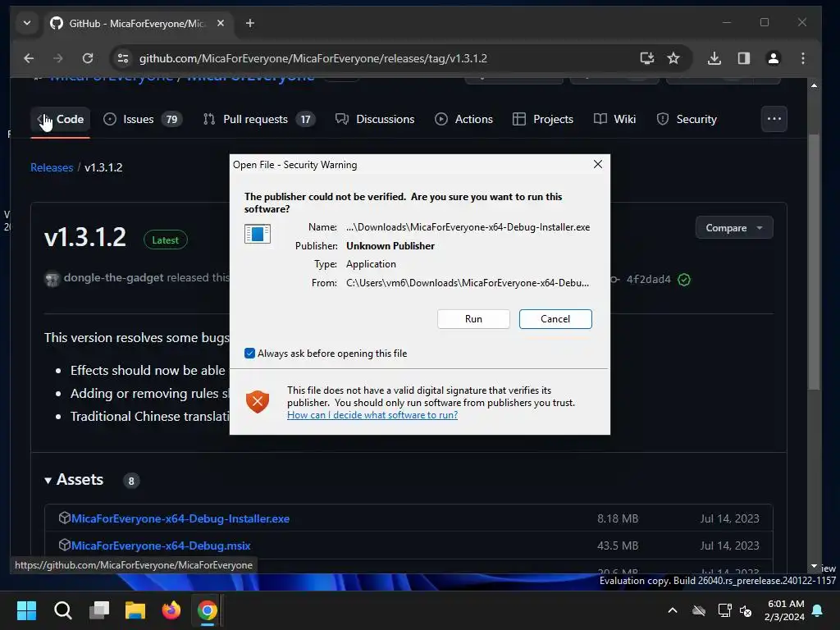Image resolution: width=840 pixels, height=630 pixels.
Task: Open the Compare dropdown
Action: 734,228
